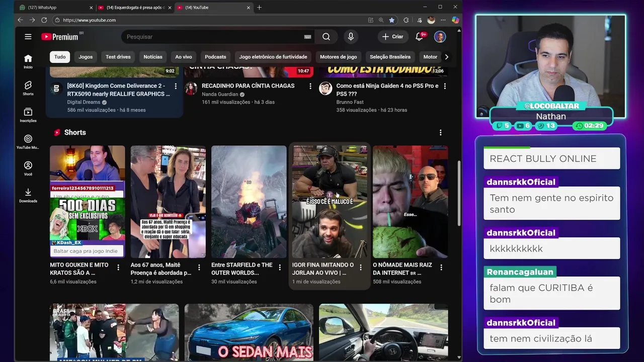Select the Tudo chip
This screenshot has width=644, height=362.
(60, 57)
